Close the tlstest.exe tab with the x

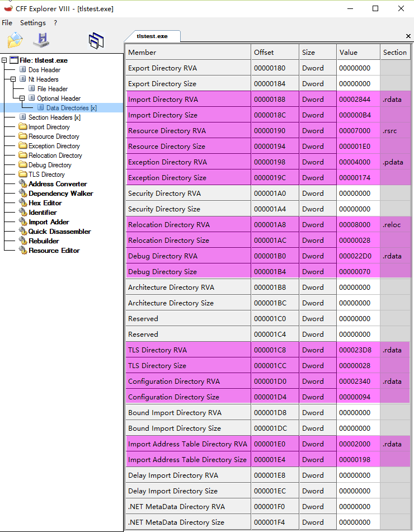[408, 36]
